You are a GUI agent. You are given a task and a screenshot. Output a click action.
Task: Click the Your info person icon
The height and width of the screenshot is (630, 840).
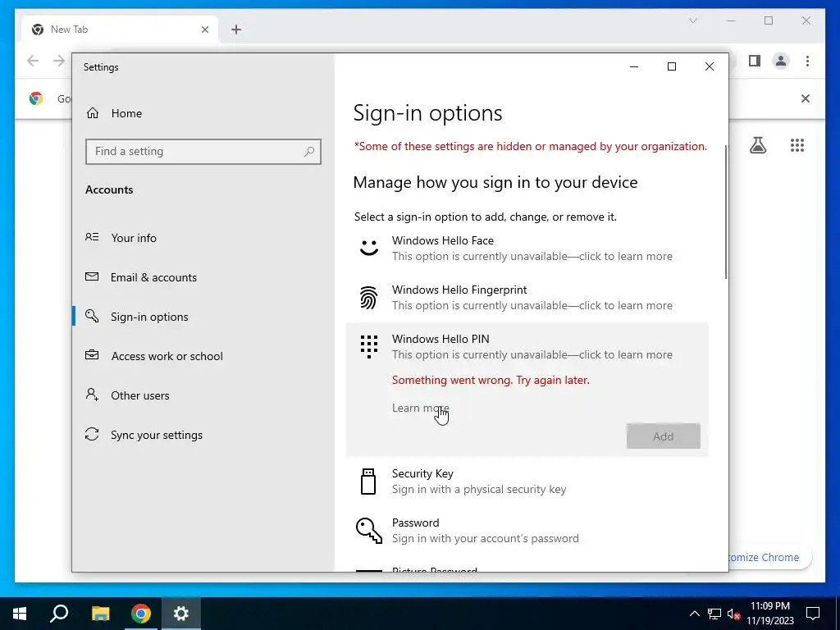point(92,237)
